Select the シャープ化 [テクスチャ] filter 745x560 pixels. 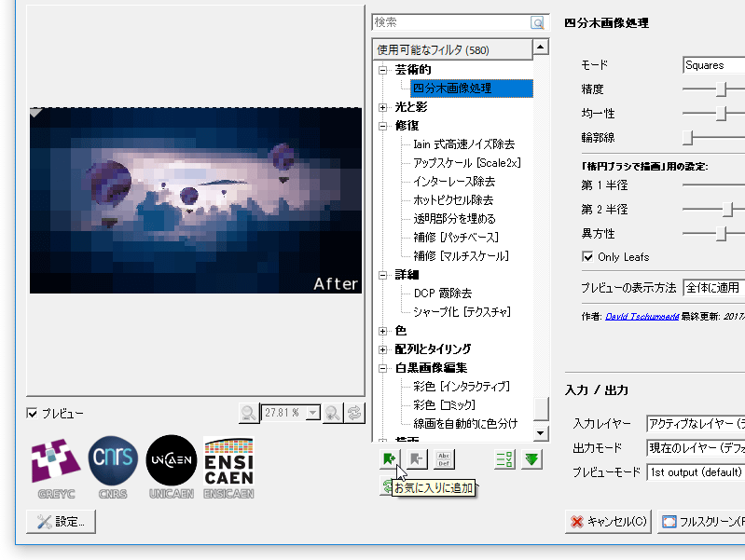tap(462, 311)
